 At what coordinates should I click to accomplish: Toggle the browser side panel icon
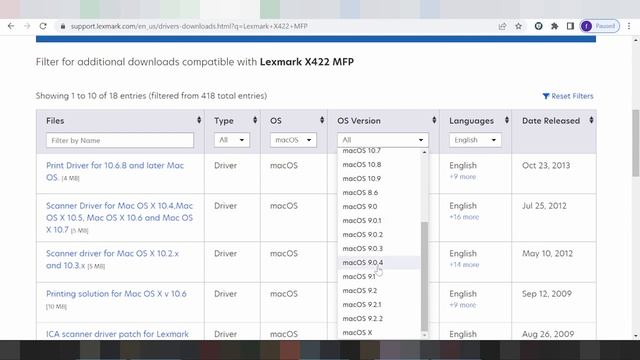point(570,26)
